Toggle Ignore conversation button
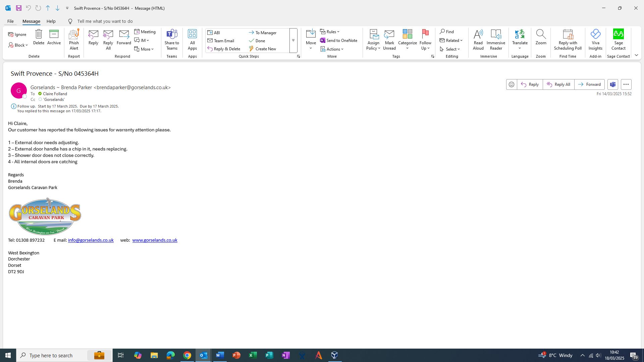Viewport: 644px width, 362px height. [x=17, y=35]
